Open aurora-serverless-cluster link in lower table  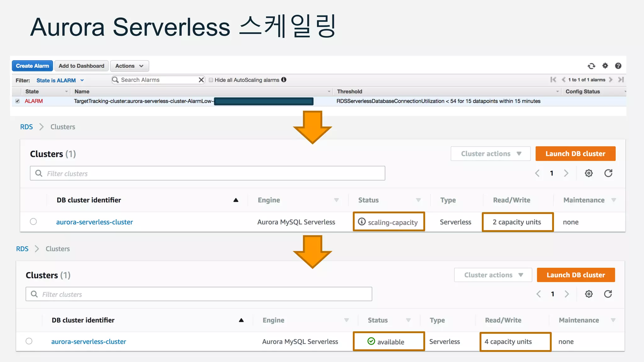point(89,342)
